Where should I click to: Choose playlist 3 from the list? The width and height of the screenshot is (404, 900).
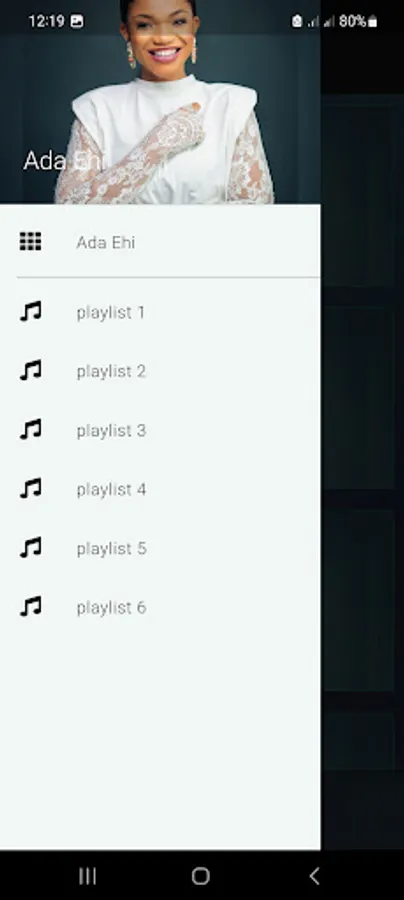tap(160, 430)
